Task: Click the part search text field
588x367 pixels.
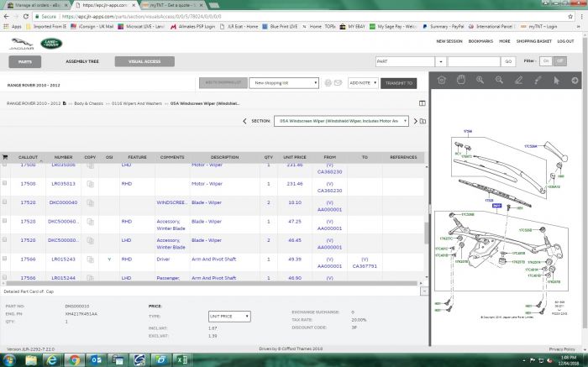Action: pyautogui.click(x=474, y=61)
